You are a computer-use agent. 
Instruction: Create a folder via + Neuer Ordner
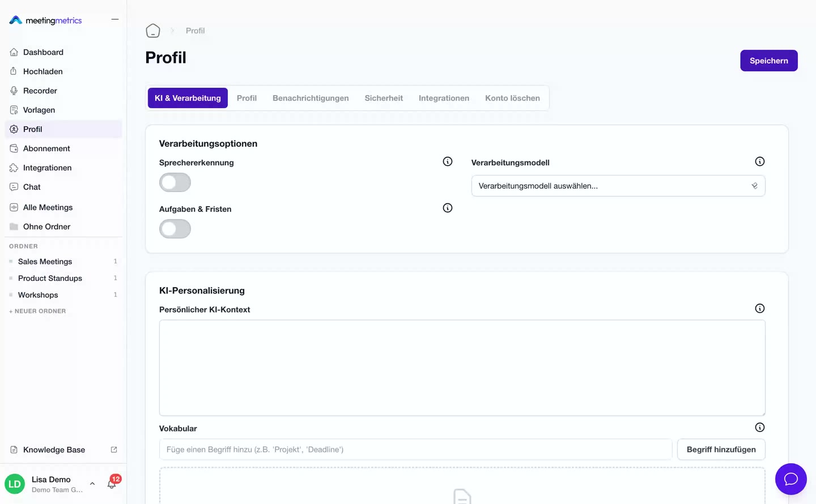pos(37,311)
